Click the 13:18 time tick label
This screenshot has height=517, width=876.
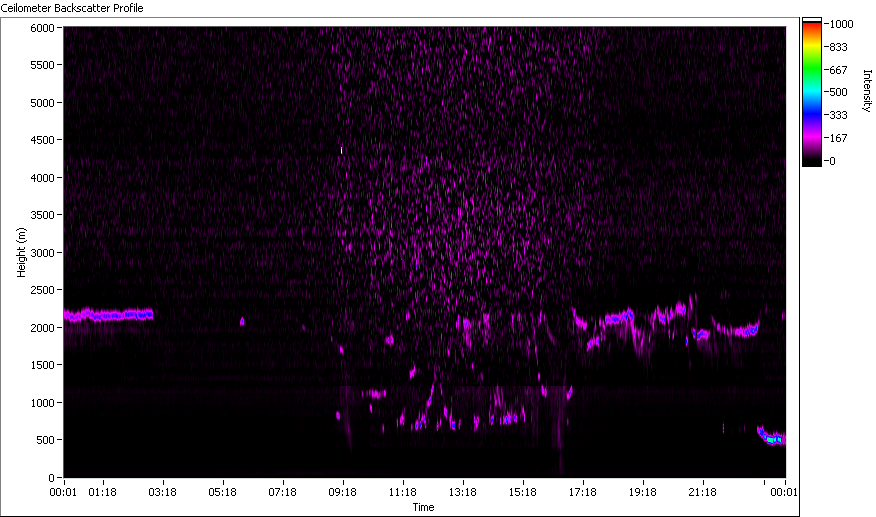click(x=463, y=492)
